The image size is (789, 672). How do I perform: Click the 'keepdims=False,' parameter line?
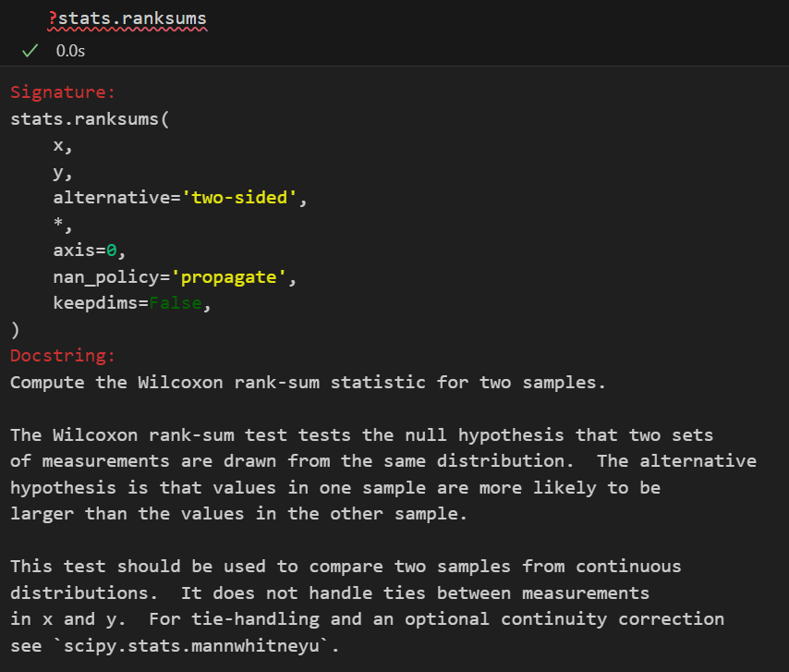pos(132,303)
